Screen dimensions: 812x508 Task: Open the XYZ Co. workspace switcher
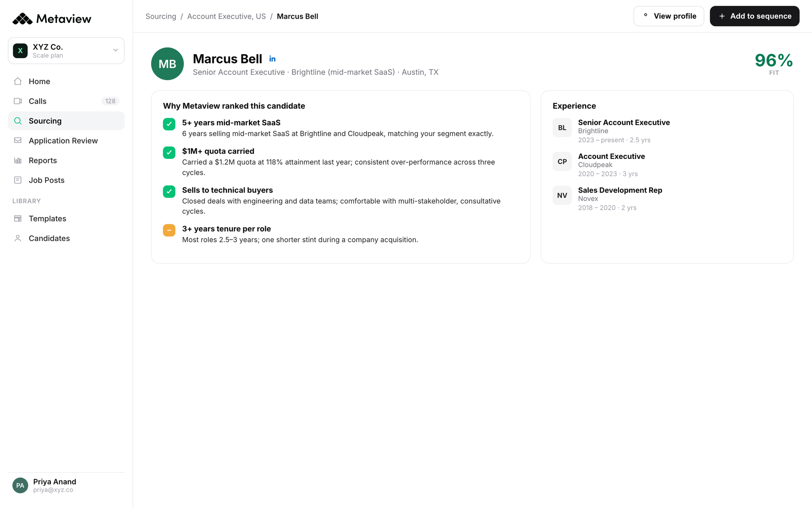coord(66,51)
